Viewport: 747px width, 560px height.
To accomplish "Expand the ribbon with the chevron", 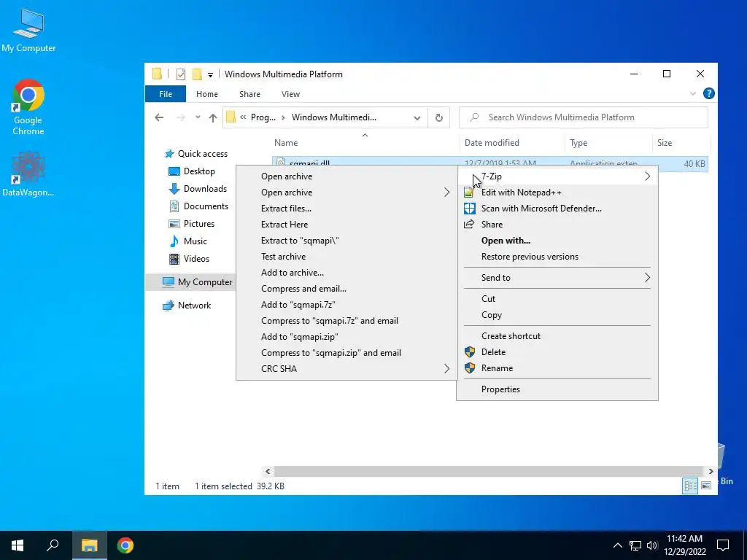I will [x=693, y=94].
